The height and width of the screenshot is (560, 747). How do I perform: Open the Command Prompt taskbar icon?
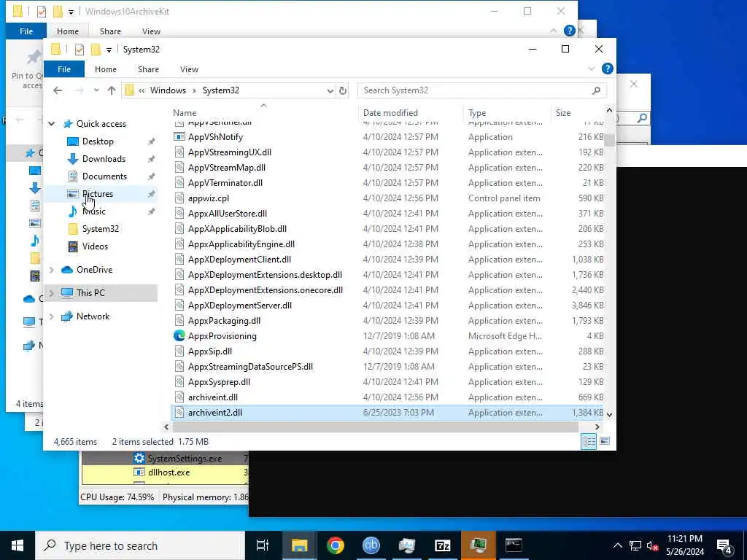tap(514, 545)
